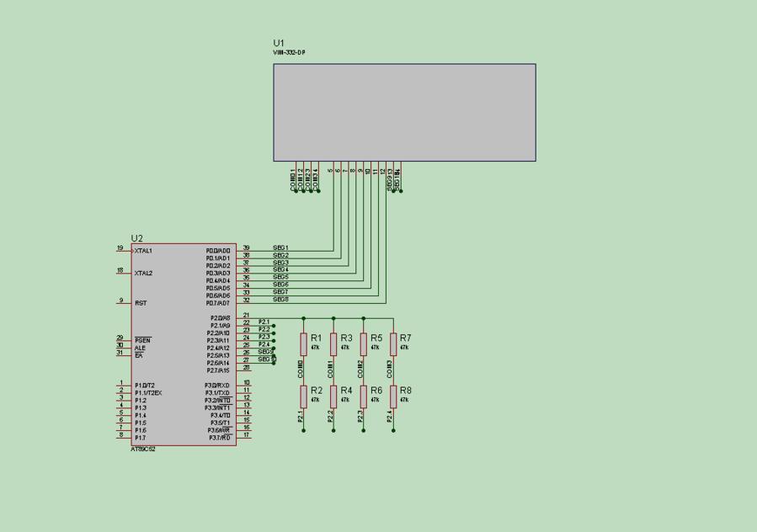Screen dimensions: 757x532
Task: Click resistor R4 symbol
Action: (x=333, y=396)
